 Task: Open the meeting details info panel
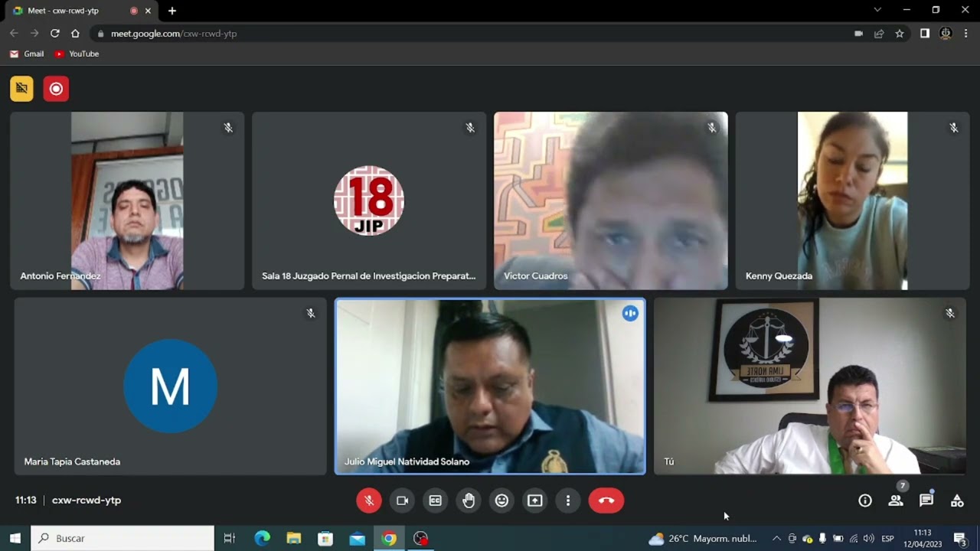click(x=865, y=500)
